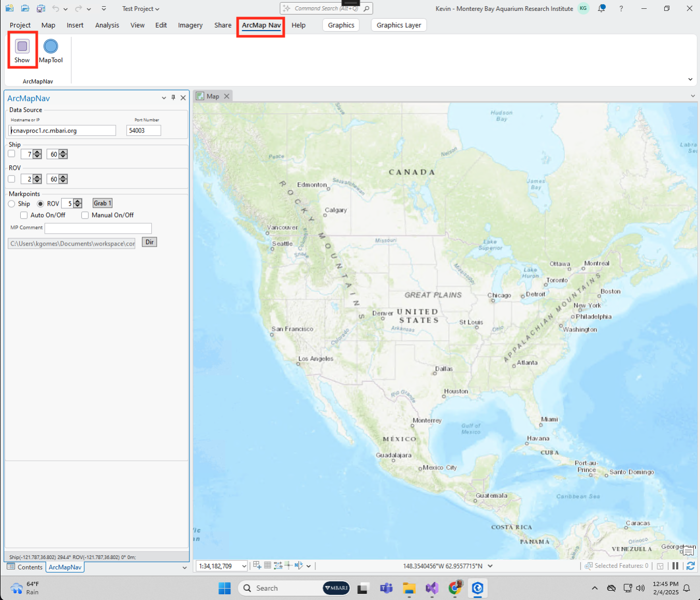Click the refresh icon in the map status bar
This screenshot has height=600, width=700.
691,565
